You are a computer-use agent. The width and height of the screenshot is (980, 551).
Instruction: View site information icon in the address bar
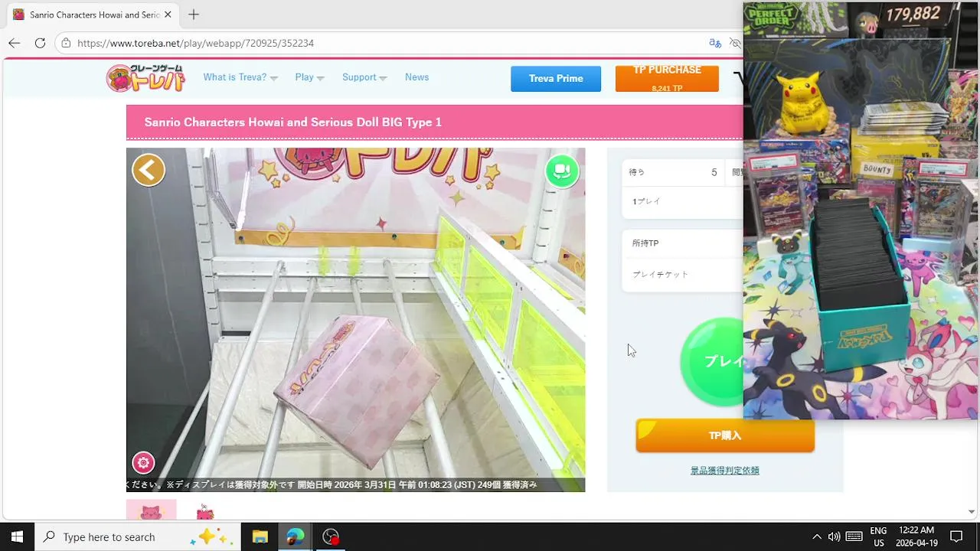pyautogui.click(x=67, y=44)
